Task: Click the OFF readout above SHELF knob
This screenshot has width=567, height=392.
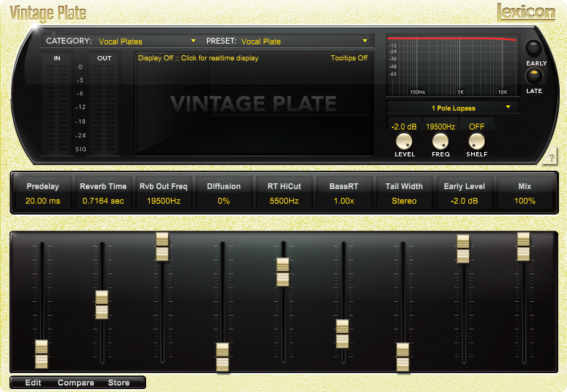Action: click(477, 127)
